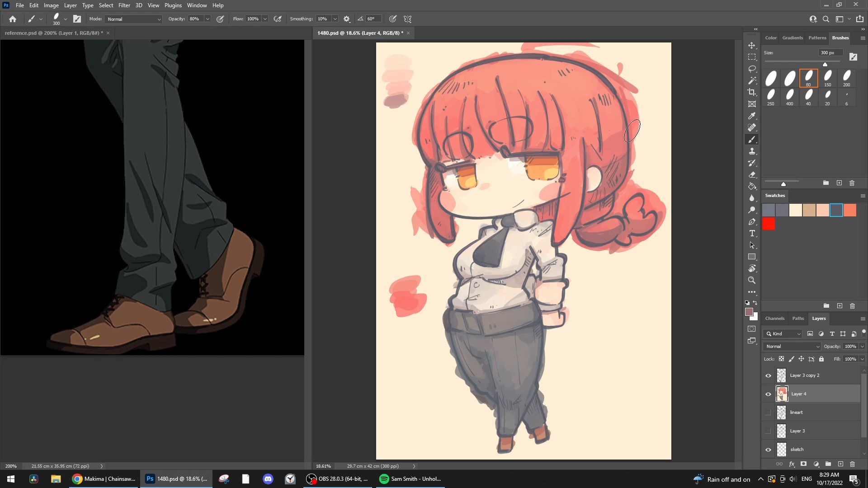Select the Zoom tool in toolbox
Image resolution: width=868 pixels, height=488 pixels.
pos(752,280)
